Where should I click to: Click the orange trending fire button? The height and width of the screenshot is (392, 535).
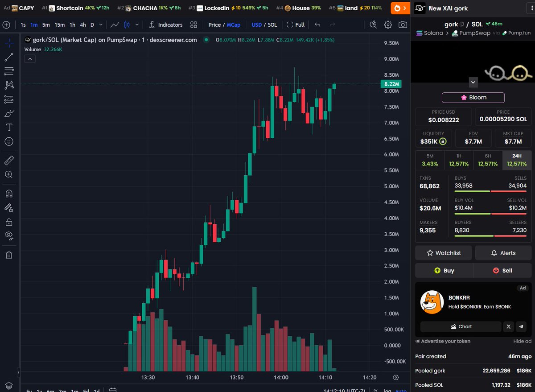tap(400, 8)
